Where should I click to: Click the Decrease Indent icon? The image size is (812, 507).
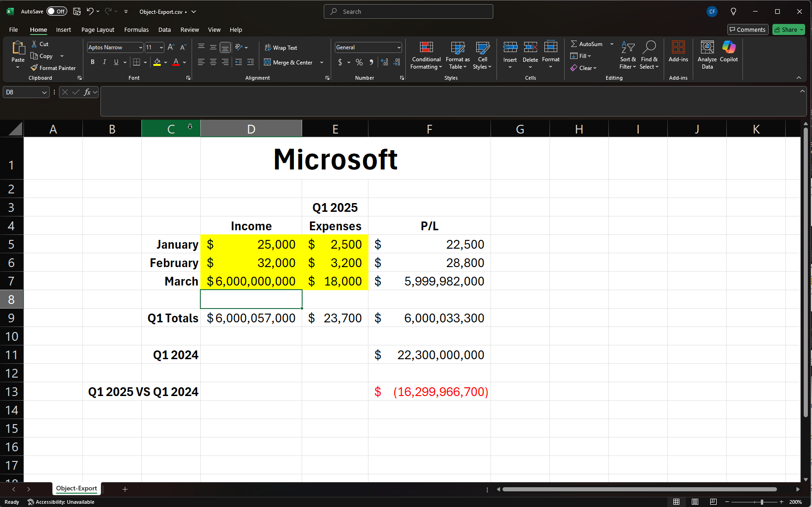pos(239,62)
